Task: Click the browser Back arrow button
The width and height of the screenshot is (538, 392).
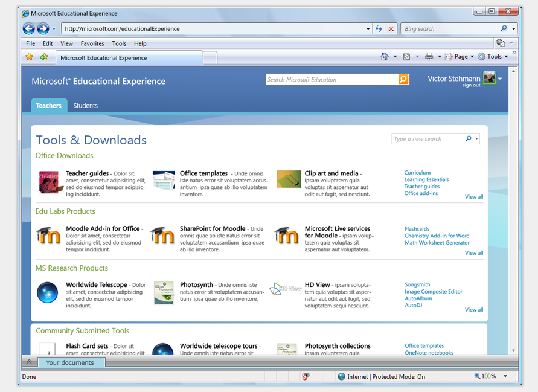Action: coord(29,28)
